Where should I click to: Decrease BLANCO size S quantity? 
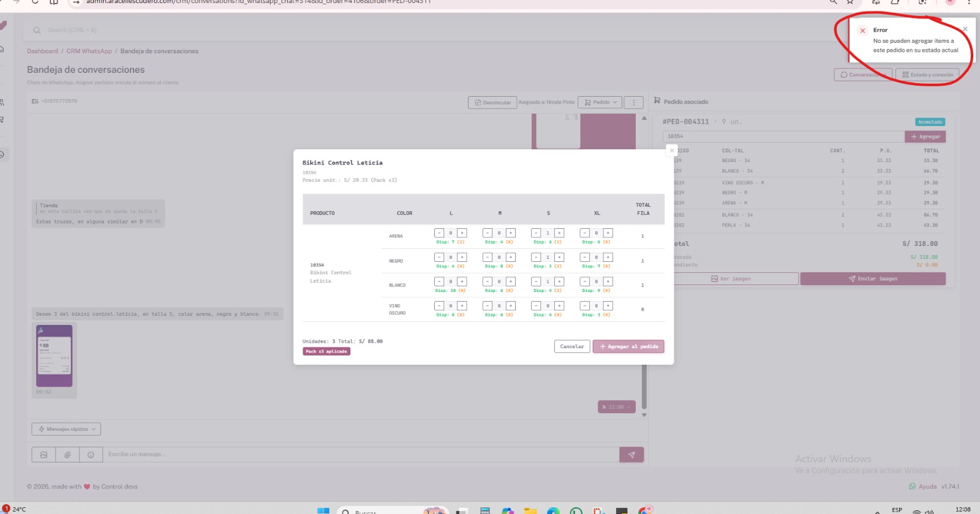536,281
